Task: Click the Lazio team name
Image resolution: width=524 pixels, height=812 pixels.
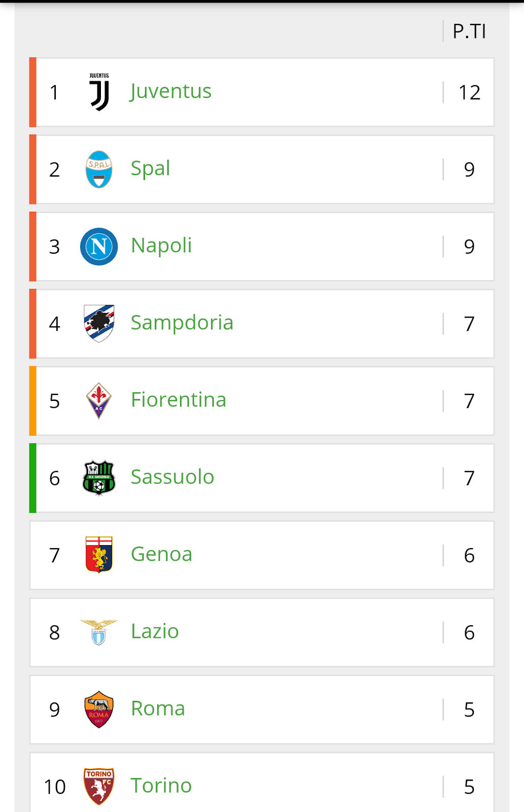Action: [155, 631]
